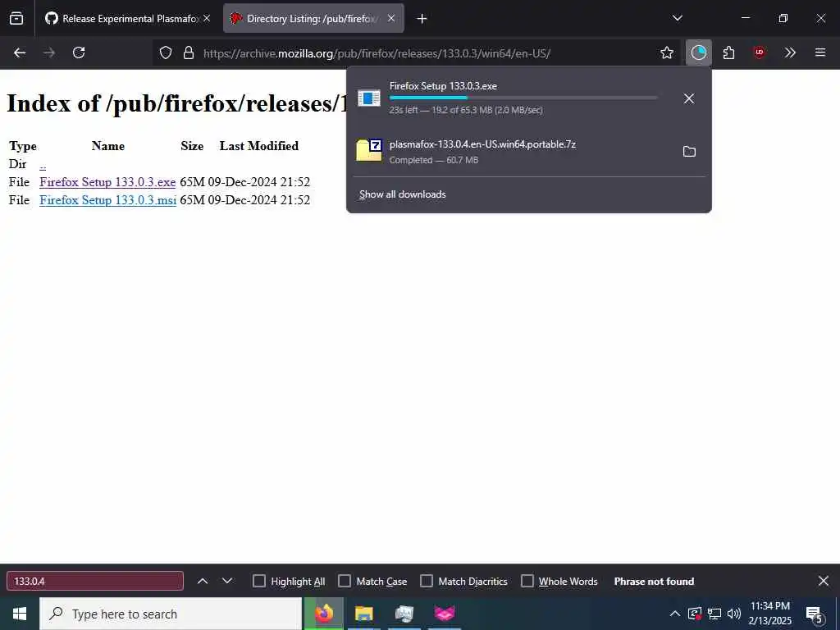840x630 pixels.
Task: Close the find bar
Action: pyautogui.click(x=824, y=582)
